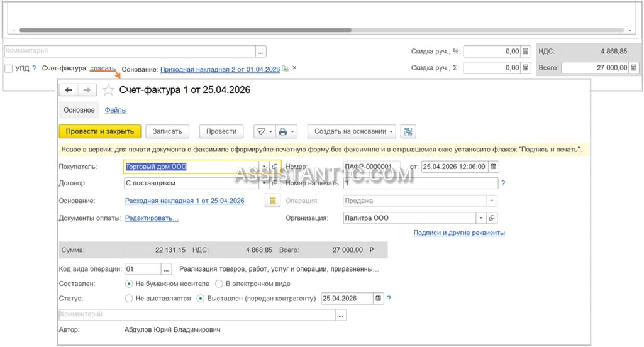The image size is (644, 347).
Task: Clear Основание with the x icon
Action: 294,68
